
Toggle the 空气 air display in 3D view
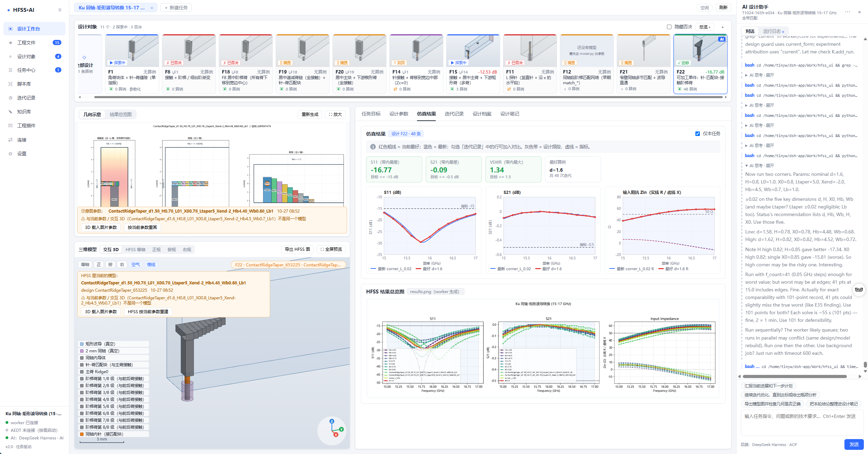(x=136, y=265)
